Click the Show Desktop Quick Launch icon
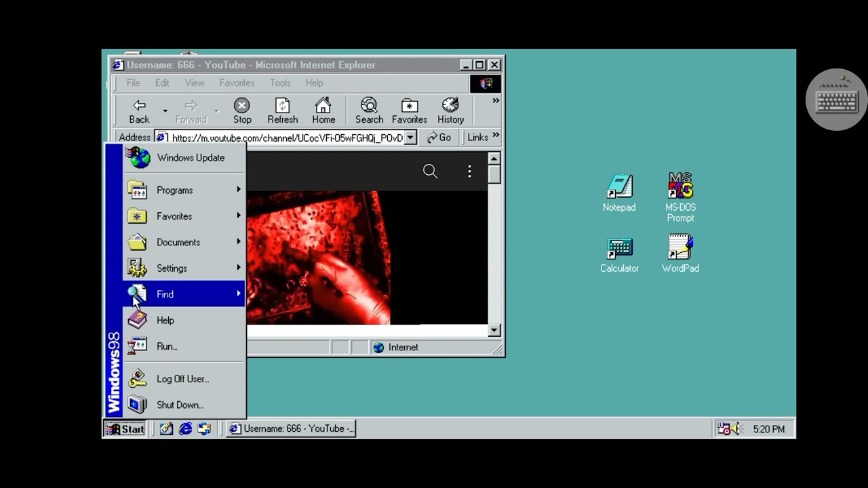 166,428
